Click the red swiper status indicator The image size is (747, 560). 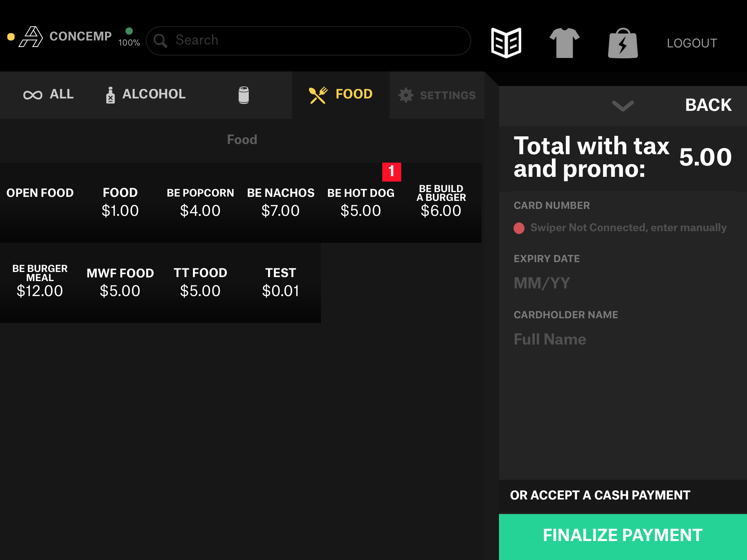[519, 228]
